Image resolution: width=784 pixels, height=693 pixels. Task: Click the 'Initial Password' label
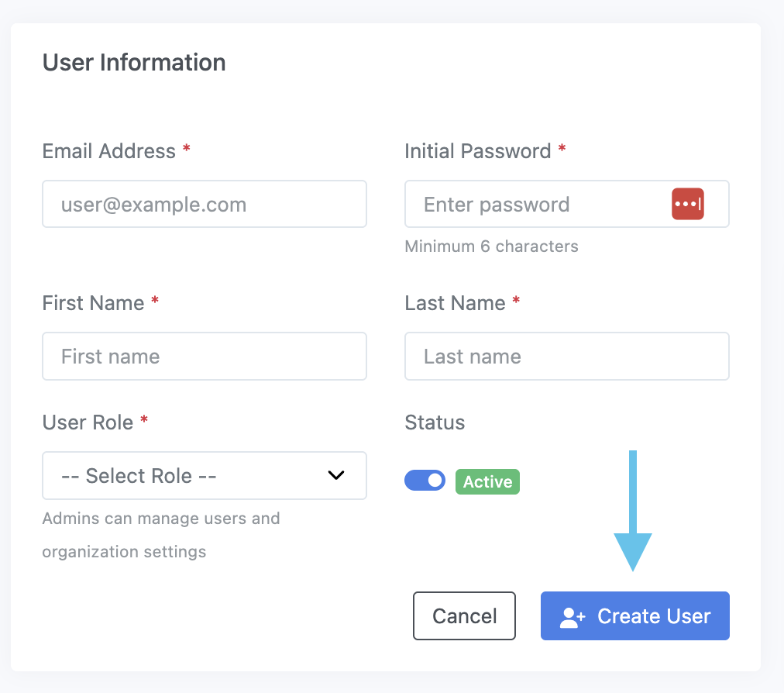point(477,151)
